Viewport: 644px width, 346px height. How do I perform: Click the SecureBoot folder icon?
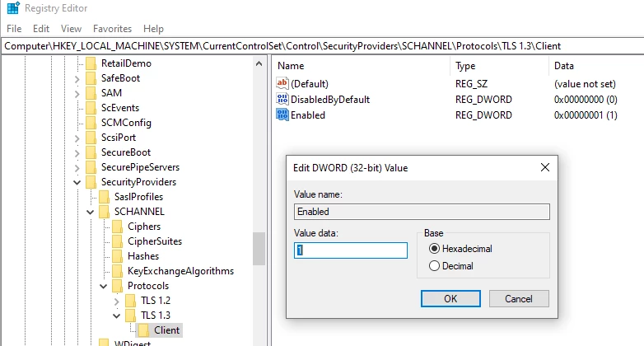tap(91, 152)
